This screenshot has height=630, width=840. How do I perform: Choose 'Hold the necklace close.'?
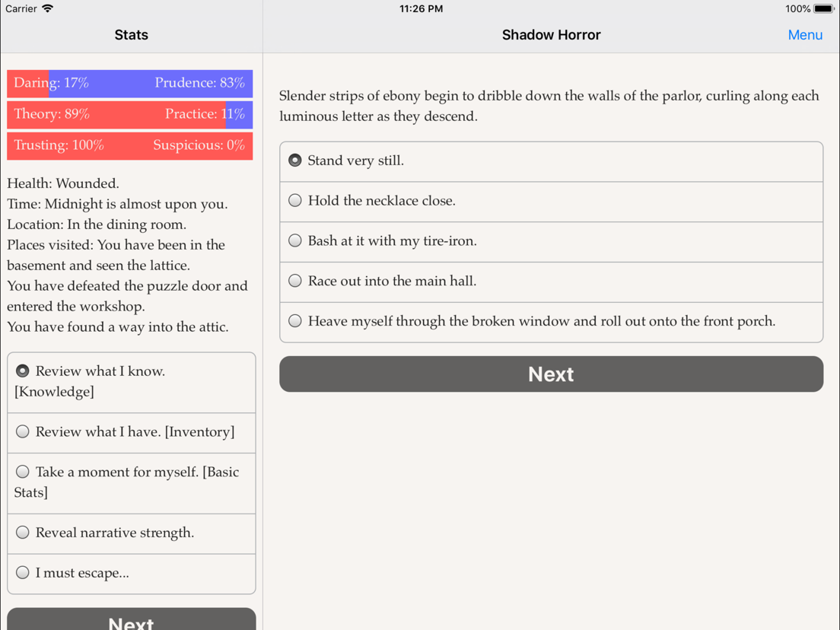pos(551,202)
